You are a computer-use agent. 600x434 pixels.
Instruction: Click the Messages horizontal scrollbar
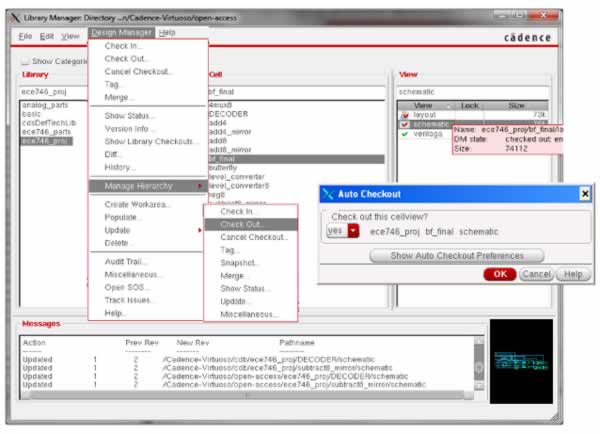247,396
